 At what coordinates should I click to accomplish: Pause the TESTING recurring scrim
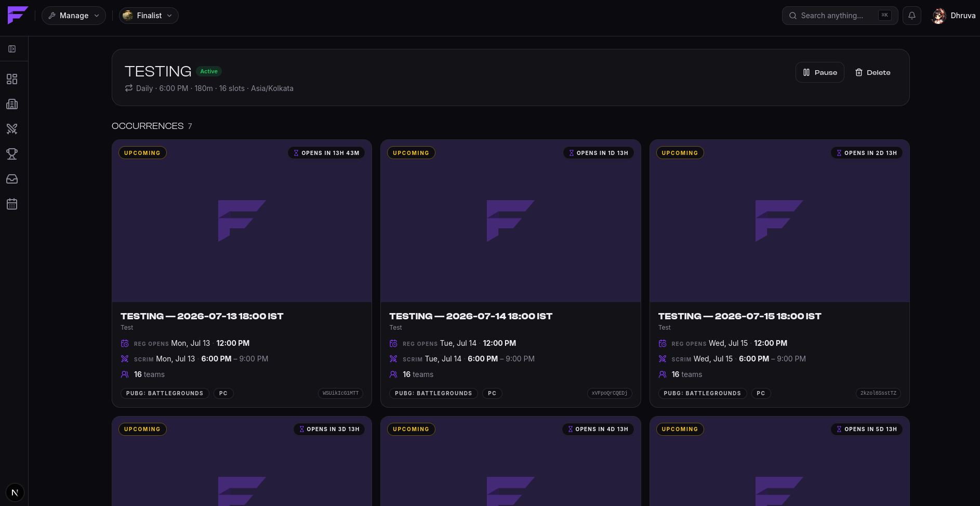click(820, 72)
